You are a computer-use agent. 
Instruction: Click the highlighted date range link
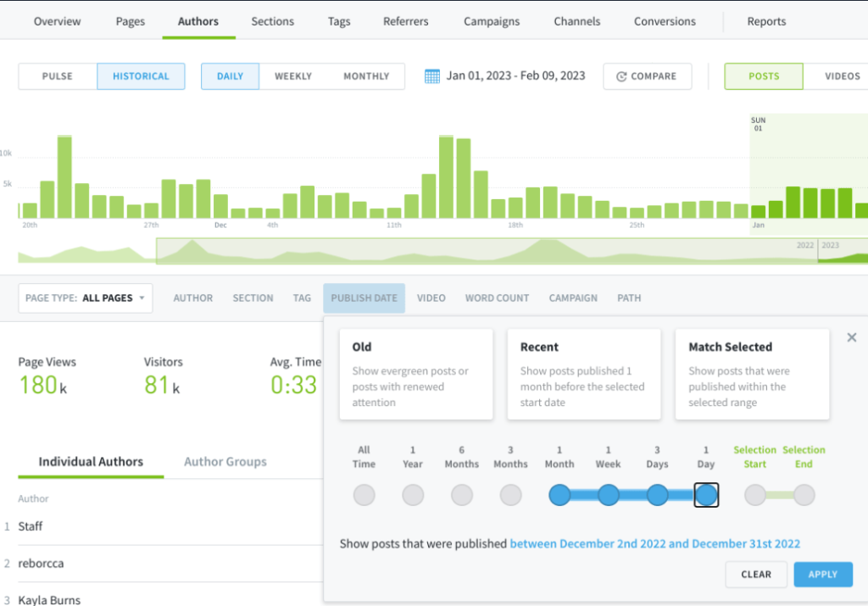654,544
